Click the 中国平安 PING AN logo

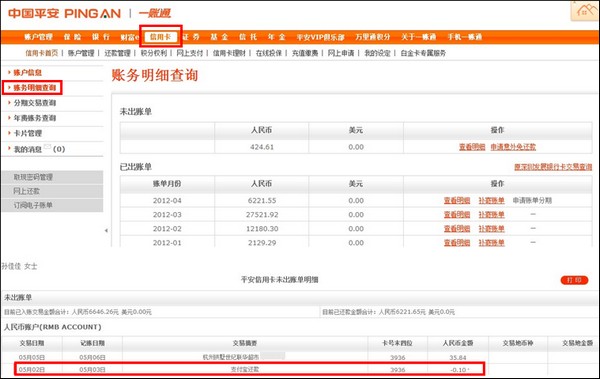(64, 13)
